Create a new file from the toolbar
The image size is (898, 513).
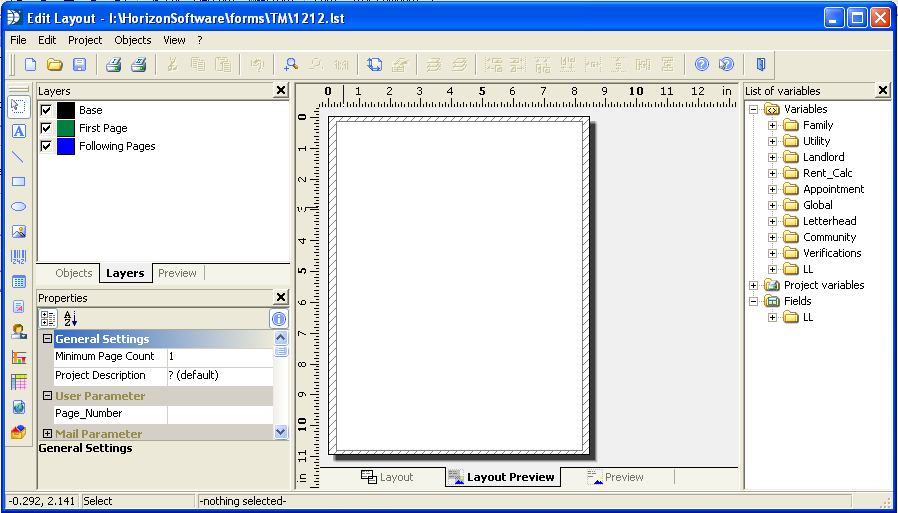coord(31,65)
